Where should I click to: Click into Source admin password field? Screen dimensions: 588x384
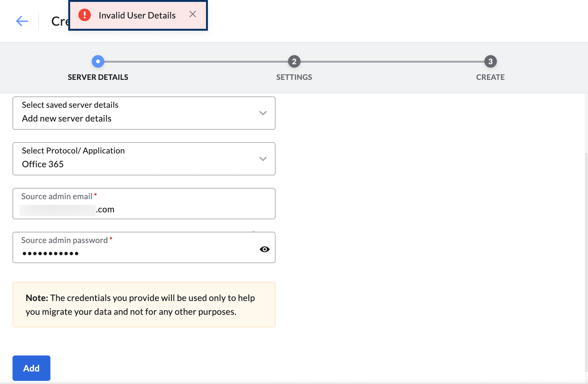(138, 253)
